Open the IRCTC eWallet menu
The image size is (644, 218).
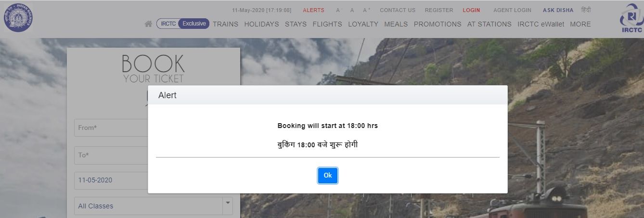[x=541, y=24]
